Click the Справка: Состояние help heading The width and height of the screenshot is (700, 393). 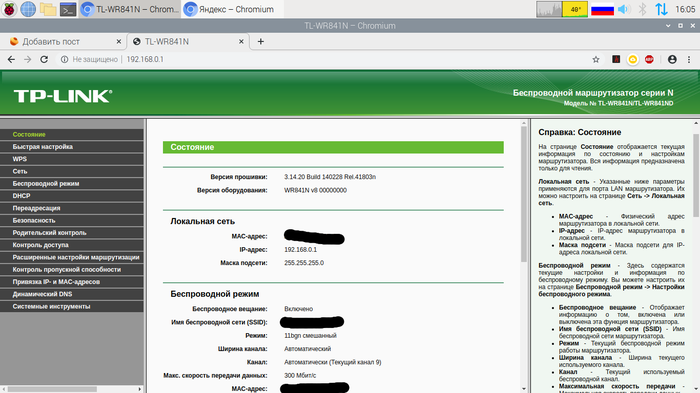[x=579, y=132]
